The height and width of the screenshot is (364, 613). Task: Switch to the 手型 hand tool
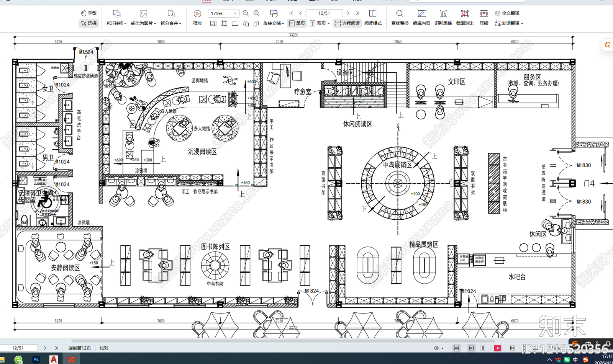[89, 13]
